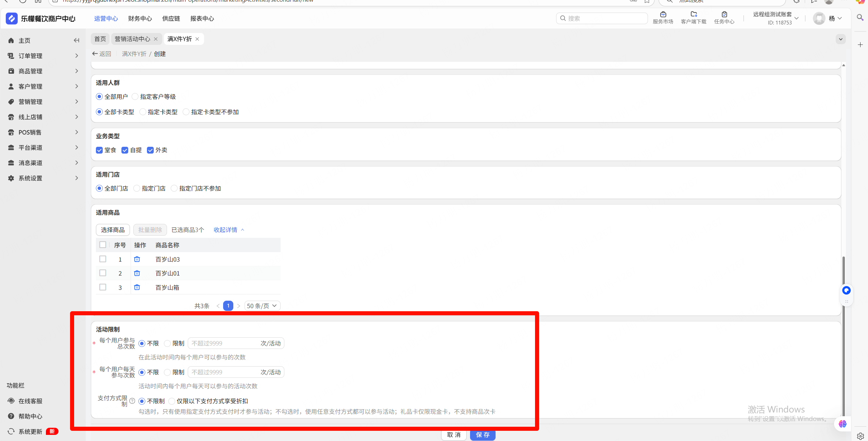Click the 服务市场 icon in header

point(663,14)
